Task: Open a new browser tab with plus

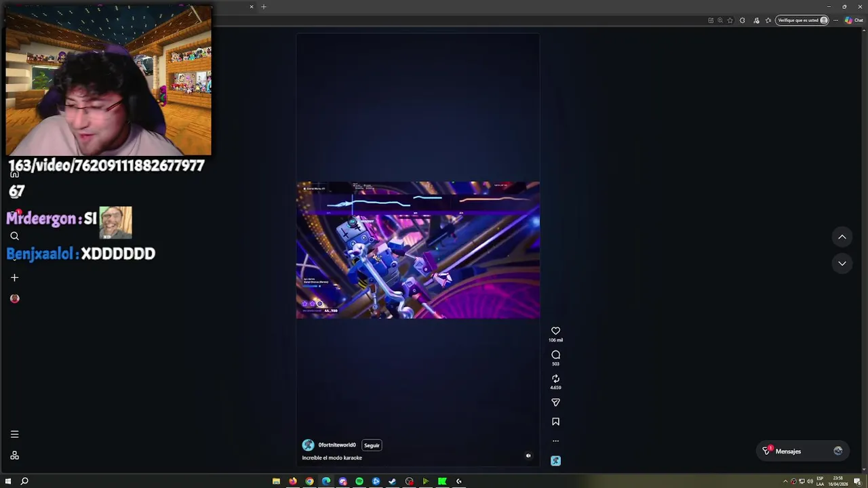Action: (x=264, y=7)
